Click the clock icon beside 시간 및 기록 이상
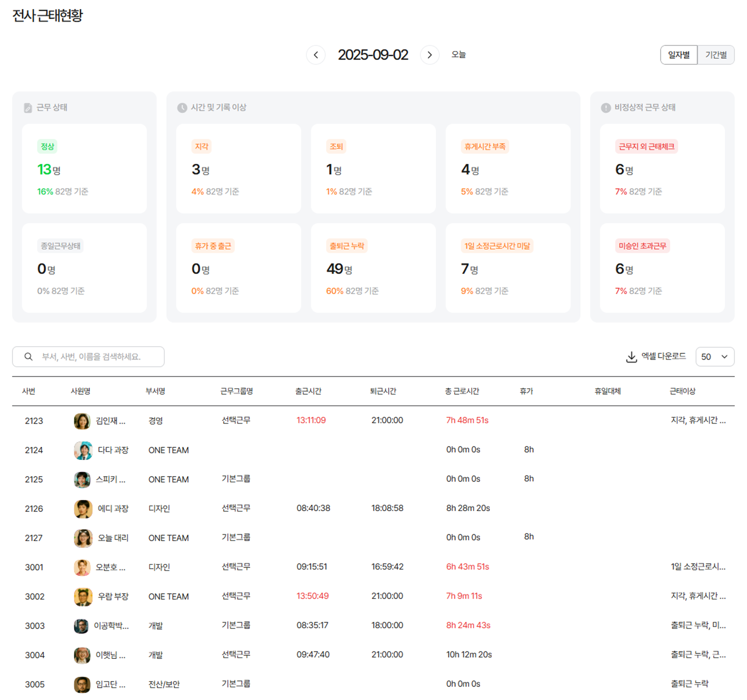The image size is (747, 700). (x=182, y=108)
